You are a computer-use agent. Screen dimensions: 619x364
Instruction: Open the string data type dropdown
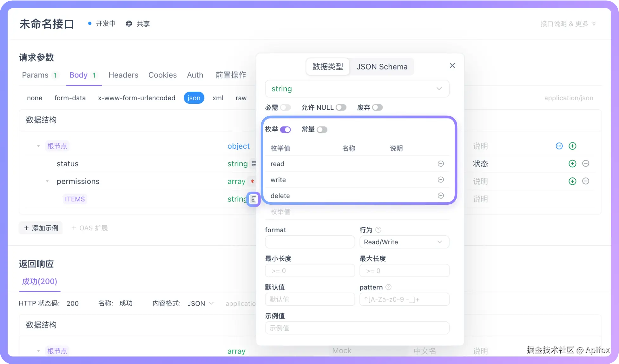(x=357, y=89)
